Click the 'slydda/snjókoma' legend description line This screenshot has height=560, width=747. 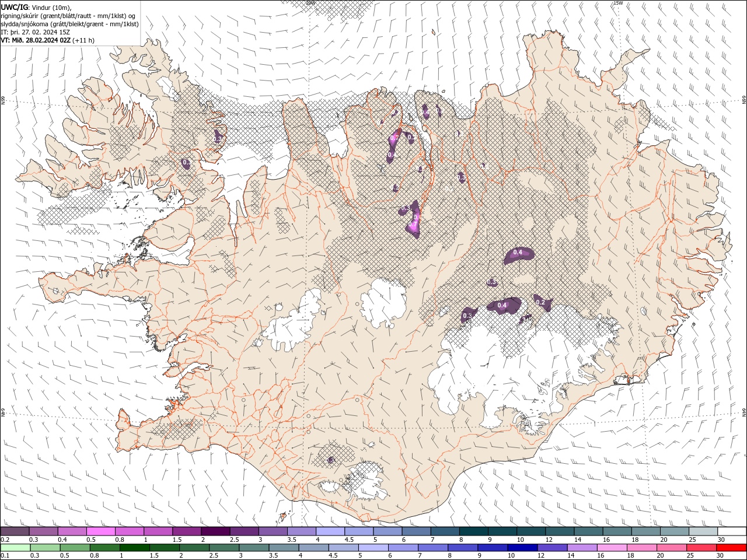coord(70,24)
